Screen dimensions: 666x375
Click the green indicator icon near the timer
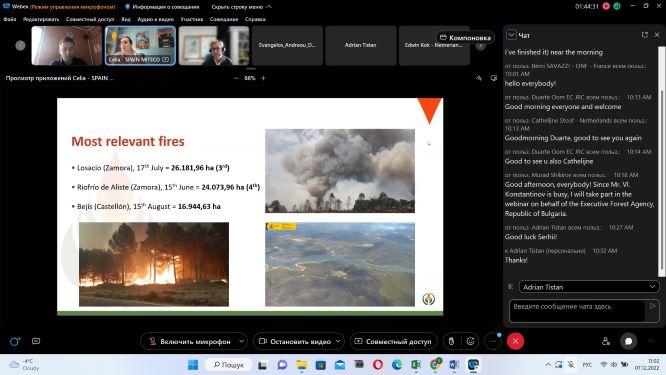[x=617, y=6]
